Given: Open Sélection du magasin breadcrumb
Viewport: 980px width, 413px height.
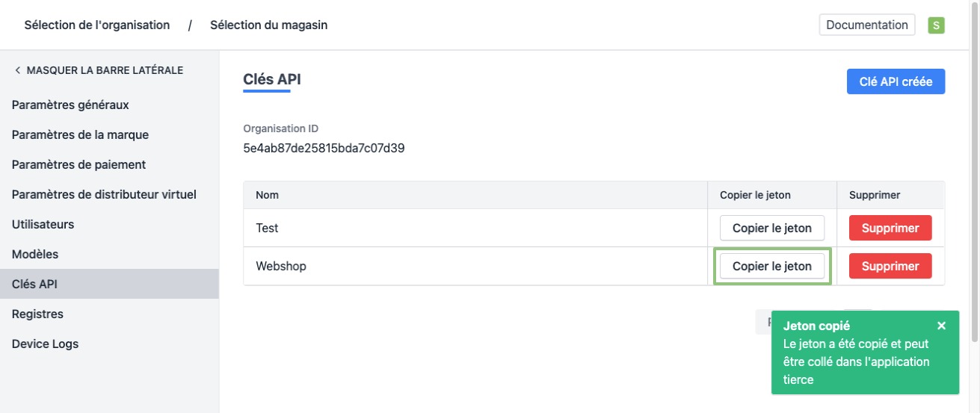Looking at the screenshot, I should click(x=268, y=25).
